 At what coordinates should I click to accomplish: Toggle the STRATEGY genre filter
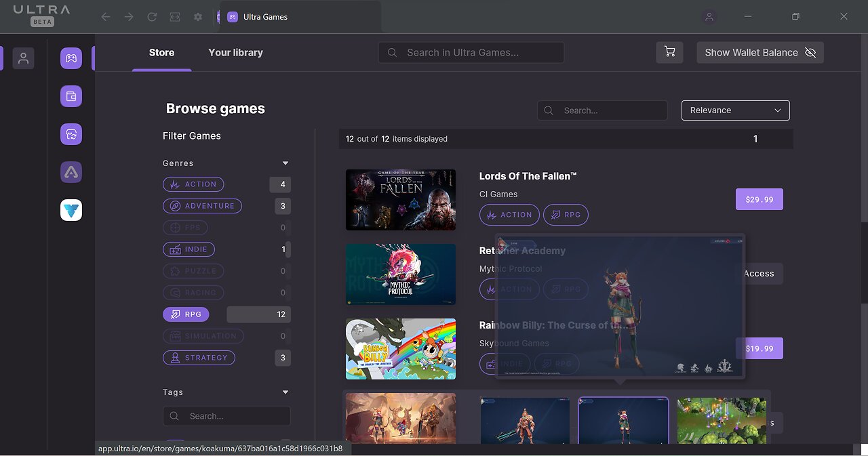pyautogui.click(x=199, y=358)
